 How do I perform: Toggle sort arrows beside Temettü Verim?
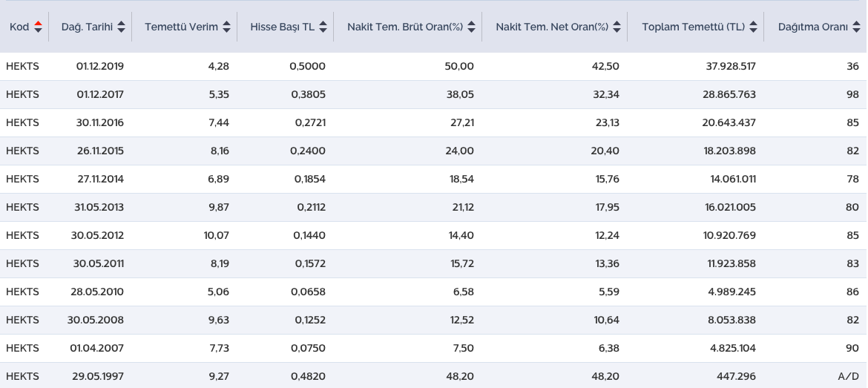pos(226,27)
